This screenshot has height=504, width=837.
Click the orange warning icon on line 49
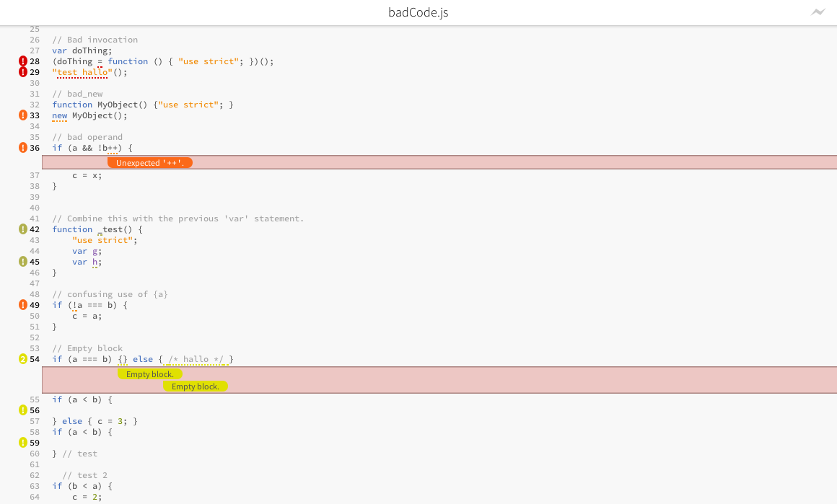tap(22, 305)
